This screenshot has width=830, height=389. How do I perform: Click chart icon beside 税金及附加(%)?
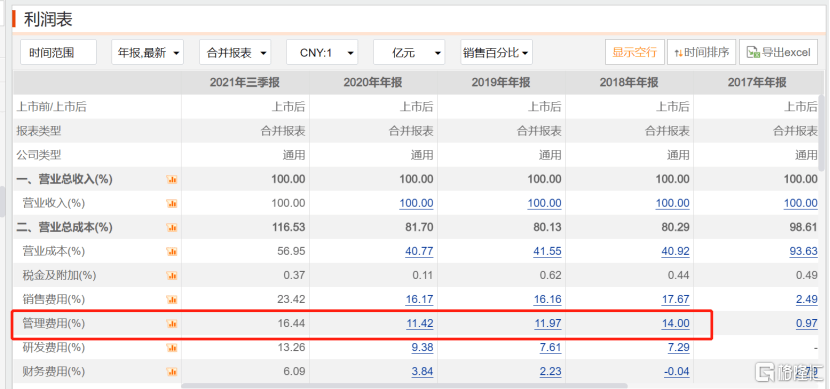point(172,275)
